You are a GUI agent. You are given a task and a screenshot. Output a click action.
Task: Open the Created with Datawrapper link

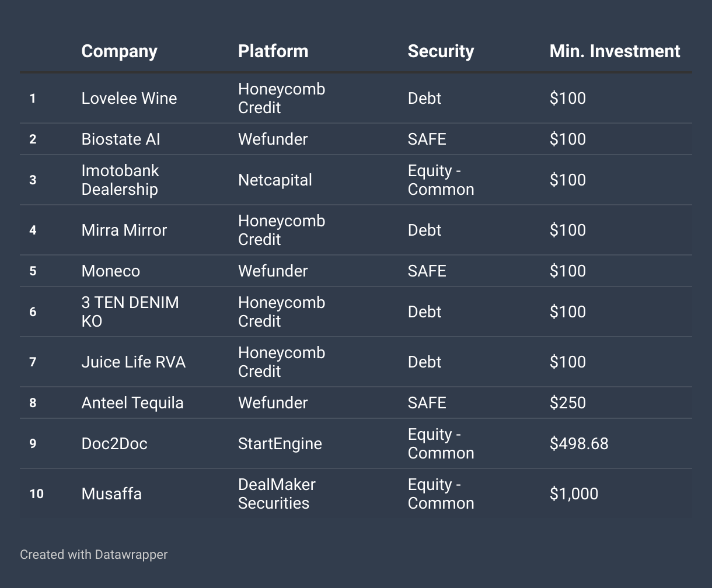click(x=93, y=554)
